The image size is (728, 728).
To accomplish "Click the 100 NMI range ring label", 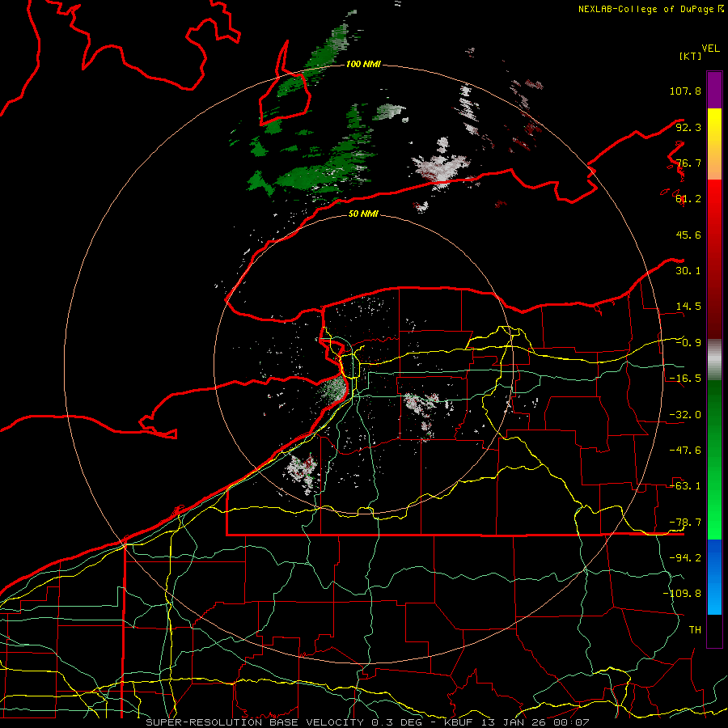I will click(x=363, y=64).
